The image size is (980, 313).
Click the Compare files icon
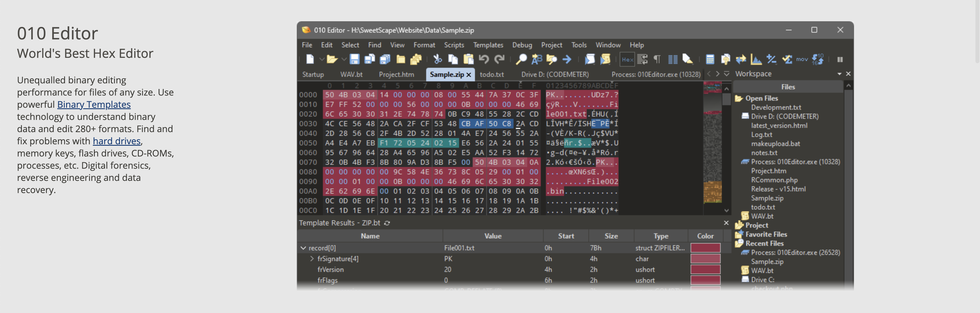[725, 59]
